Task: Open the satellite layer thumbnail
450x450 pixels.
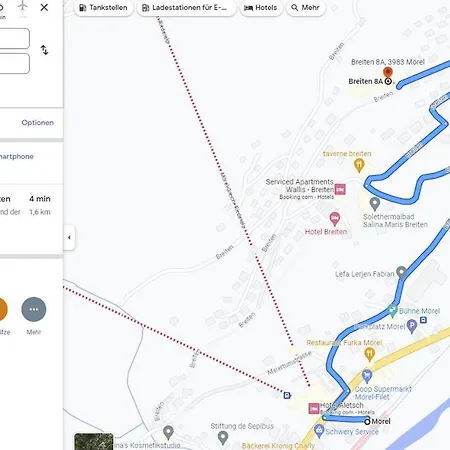Action: (94, 442)
